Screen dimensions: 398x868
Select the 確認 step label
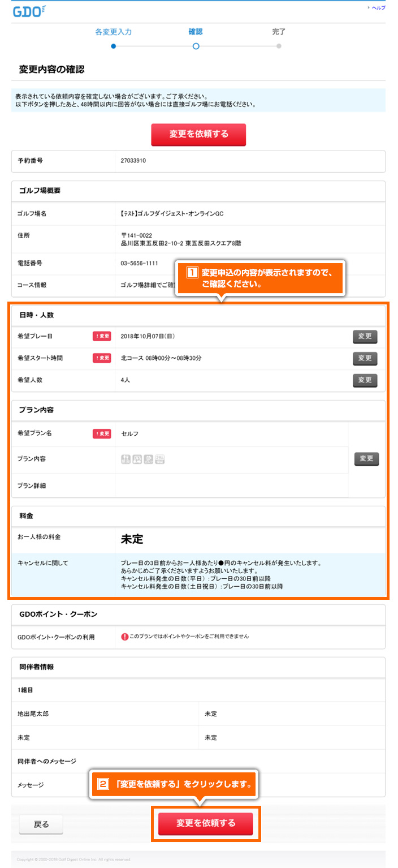(x=195, y=32)
